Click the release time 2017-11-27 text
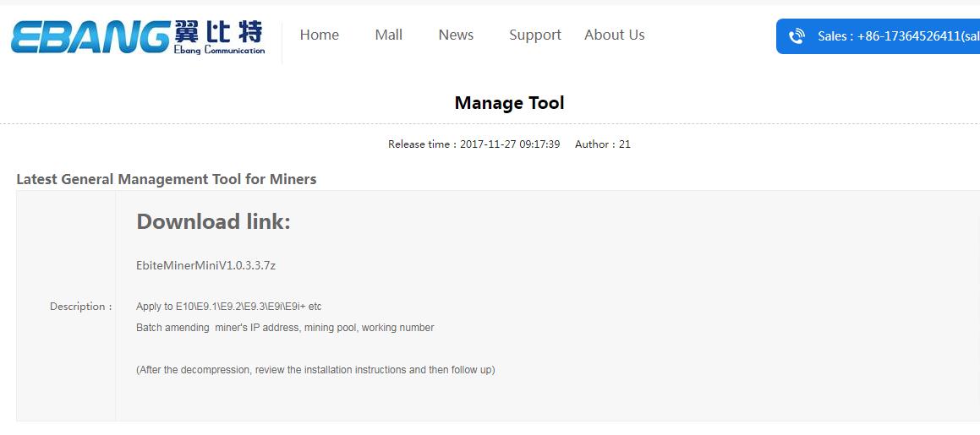 (474, 144)
